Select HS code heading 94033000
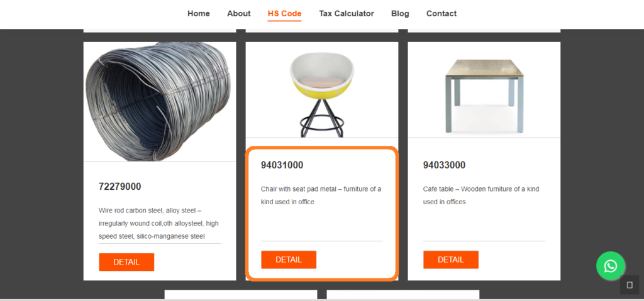The width and height of the screenshot is (644, 301). [x=445, y=165]
